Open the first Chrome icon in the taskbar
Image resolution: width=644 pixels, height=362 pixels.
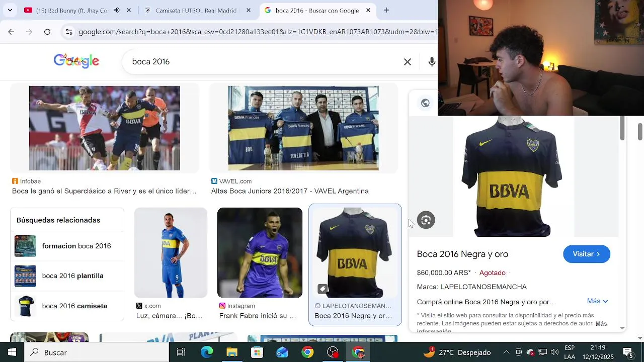307,352
